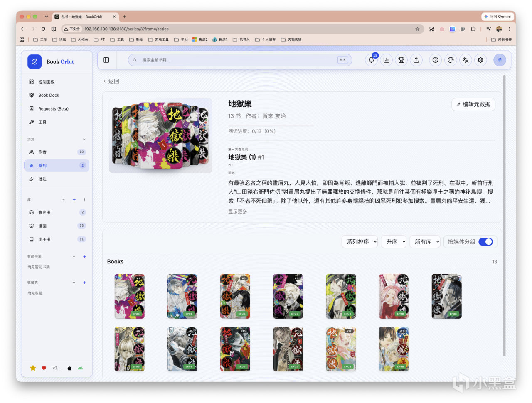Click the 编辑元数据 button
The height and width of the screenshot is (403, 532).
tap(473, 105)
